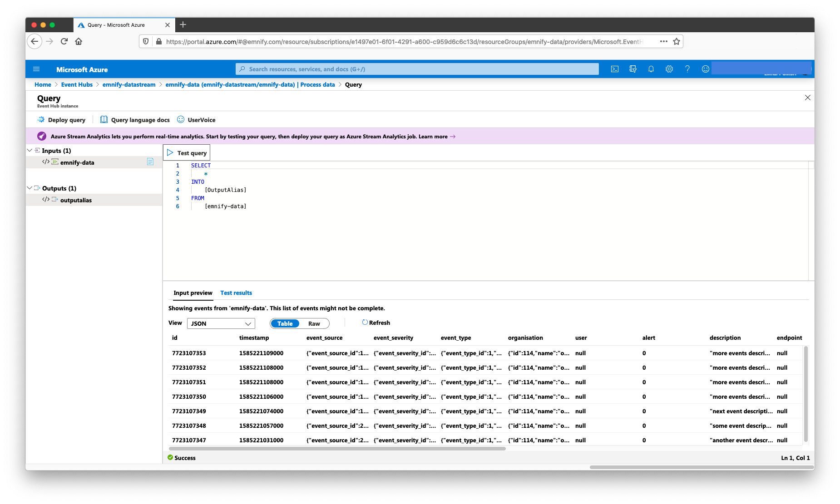Click the browser forward arrow
This screenshot has height=504, width=840.
coord(49,41)
